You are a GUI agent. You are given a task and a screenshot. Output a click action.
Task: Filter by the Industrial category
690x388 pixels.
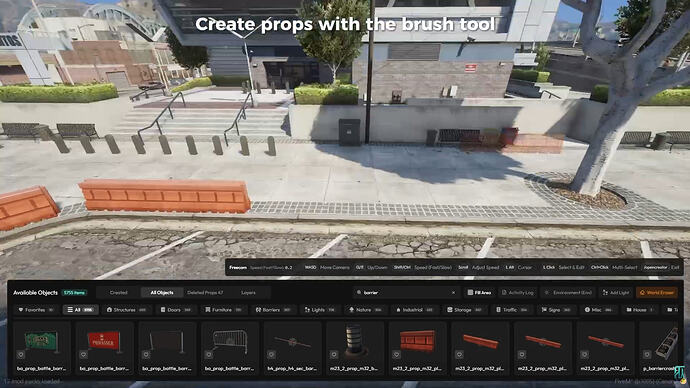point(415,310)
